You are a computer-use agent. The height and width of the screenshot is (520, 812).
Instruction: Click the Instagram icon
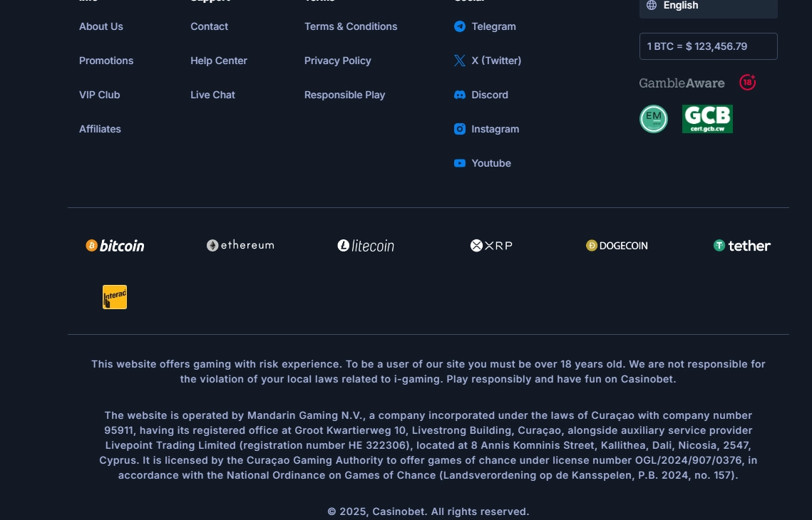[459, 129]
